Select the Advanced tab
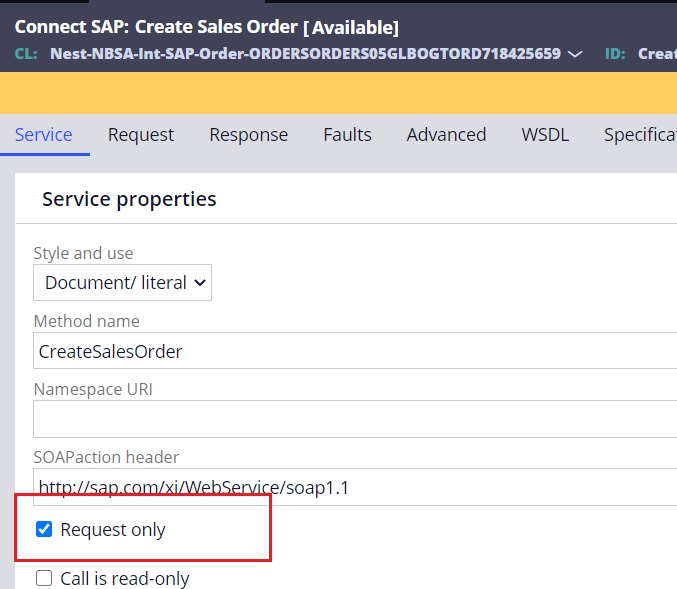This screenshot has height=589, width=677. 446,135
